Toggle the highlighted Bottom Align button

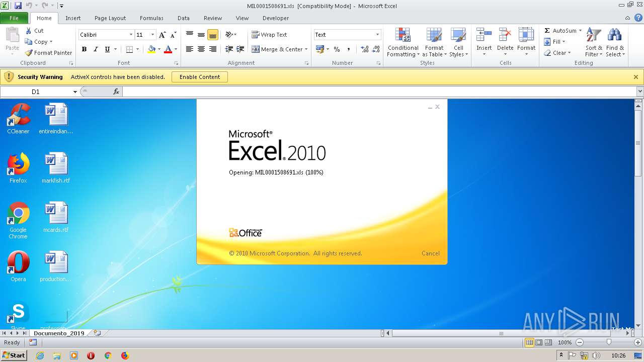pos(213,35)
